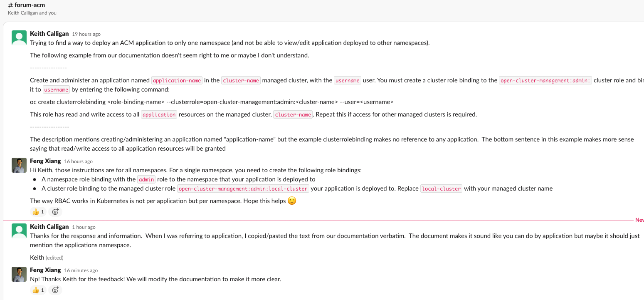The image size is (644, 300).
Task: Click the 'open-cluster-management:admin:local-cluster' code snippet
Action: tap(243, 189)
